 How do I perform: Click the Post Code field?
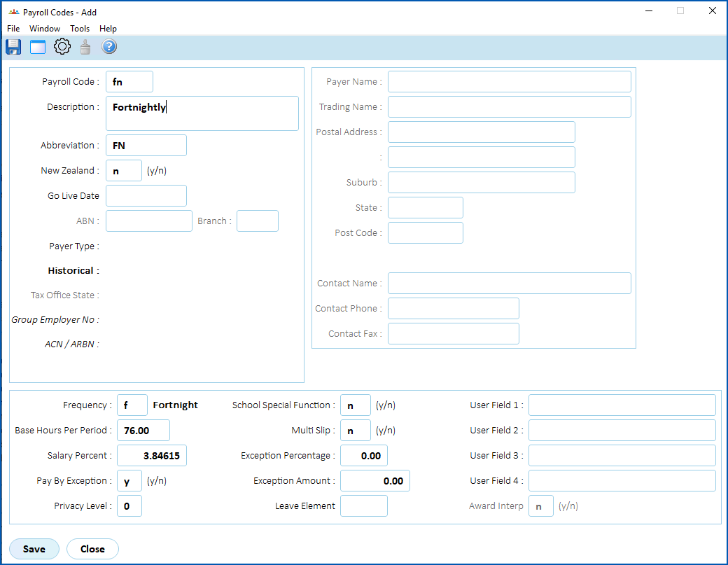click(426, 232)
